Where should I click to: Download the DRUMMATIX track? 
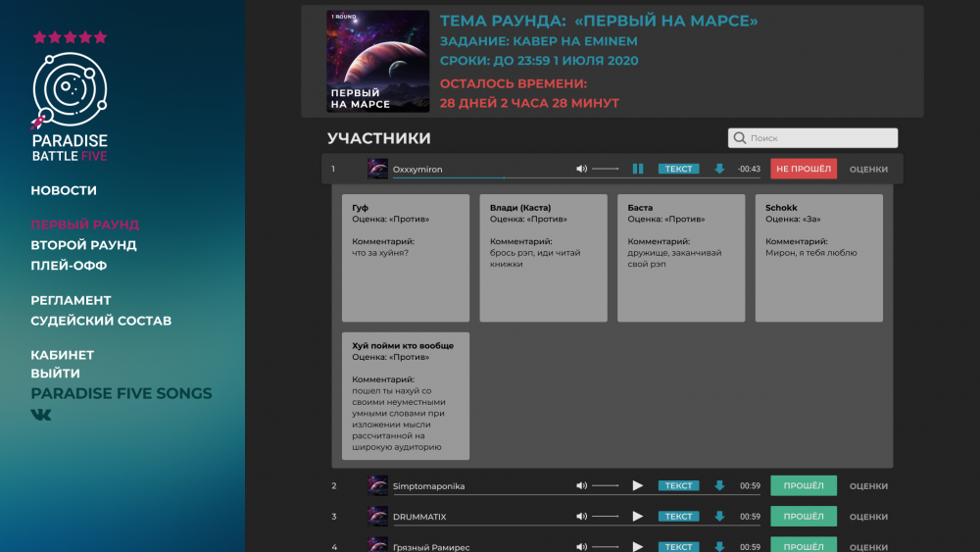pos(719,517)
